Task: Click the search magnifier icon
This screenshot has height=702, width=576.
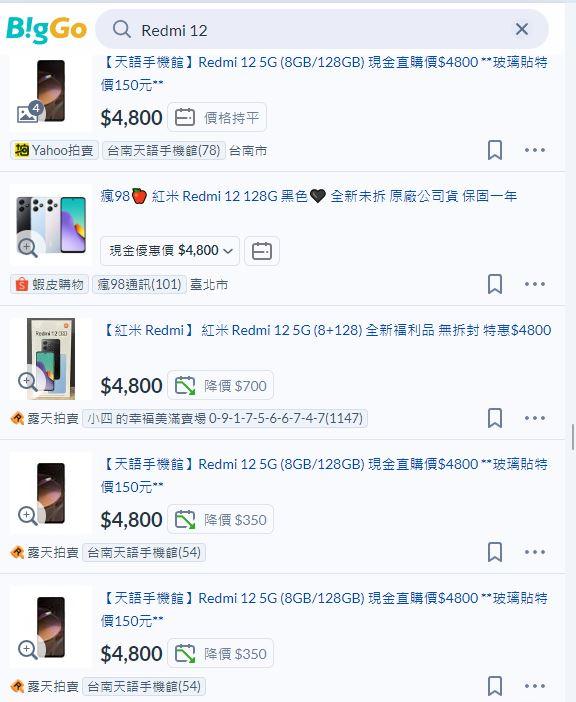Action: click(122, 30)
